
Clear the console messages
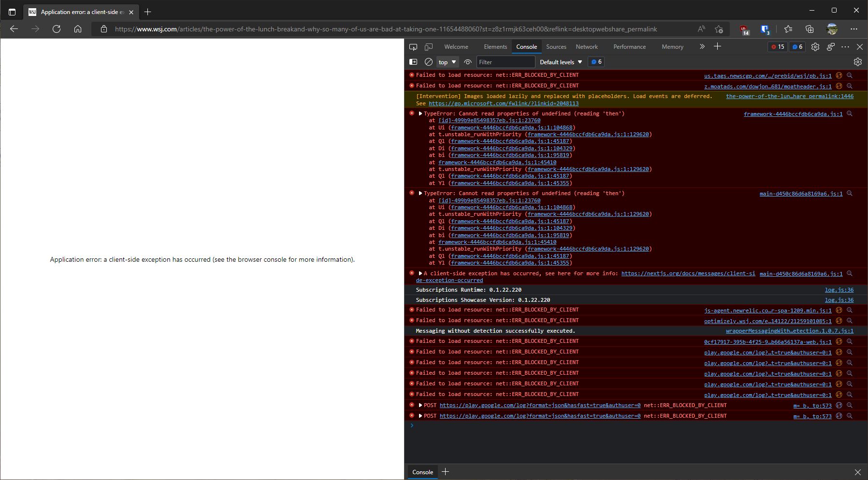(428, 62)
